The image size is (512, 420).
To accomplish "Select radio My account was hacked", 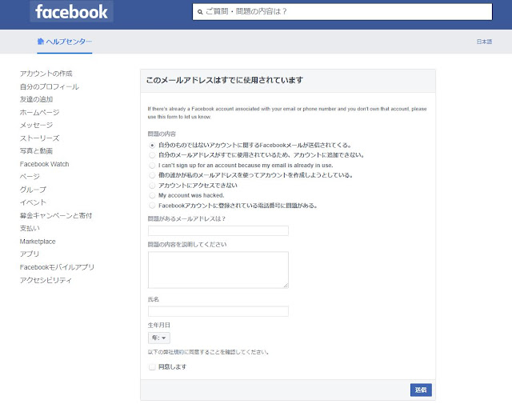I will [x=152, y=195].
